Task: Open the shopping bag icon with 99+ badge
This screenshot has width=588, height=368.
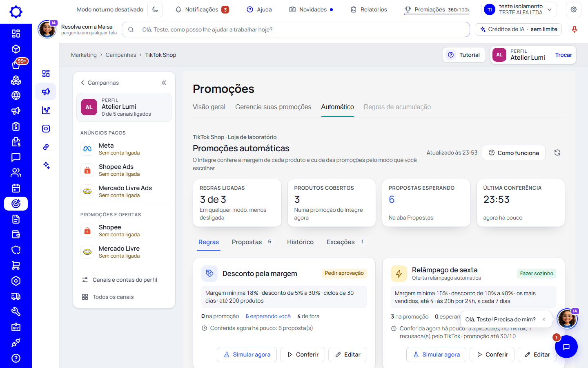Action: [x=16, y=65]
